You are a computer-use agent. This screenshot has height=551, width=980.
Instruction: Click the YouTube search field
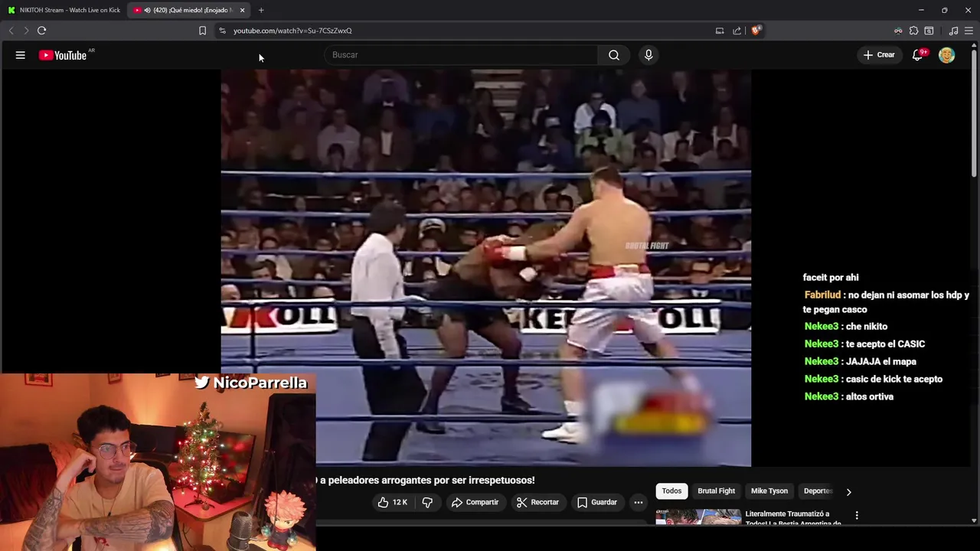(462, 55)
